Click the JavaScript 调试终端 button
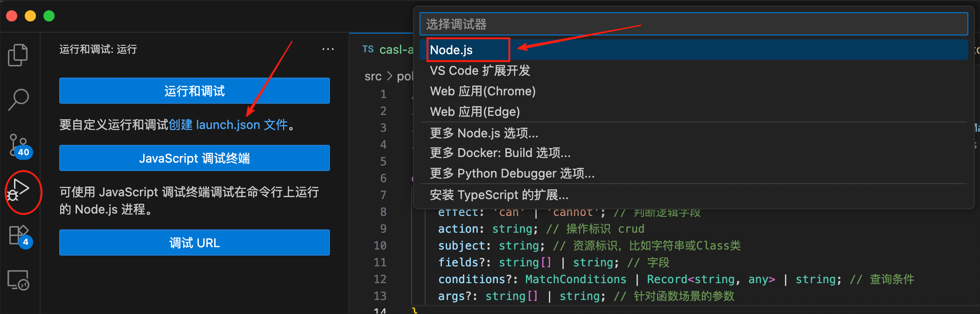Screen dimensions: 980x314 pos(195,158)
